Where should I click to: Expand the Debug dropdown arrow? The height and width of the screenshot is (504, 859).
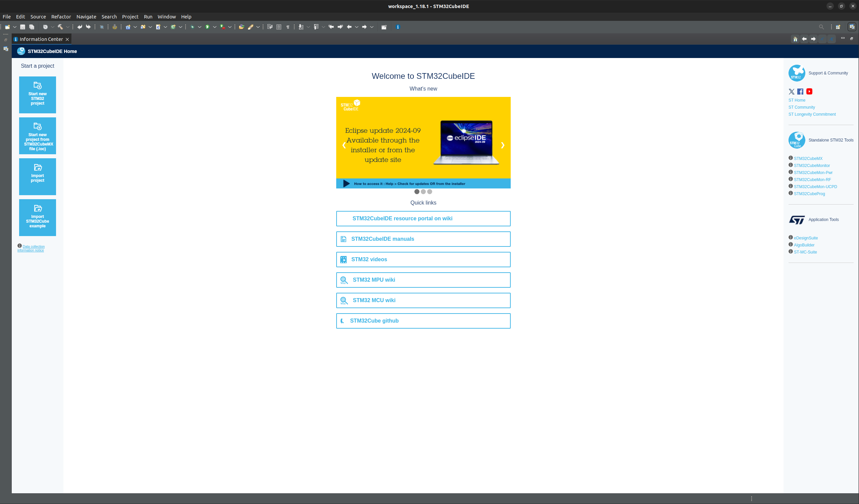point(199,27)
